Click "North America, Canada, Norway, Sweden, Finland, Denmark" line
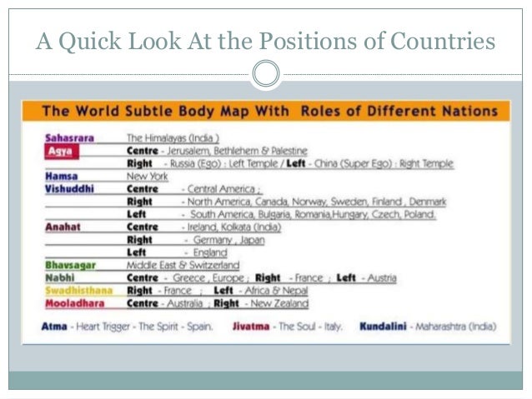The image size is (532, 399). [317, 202]
